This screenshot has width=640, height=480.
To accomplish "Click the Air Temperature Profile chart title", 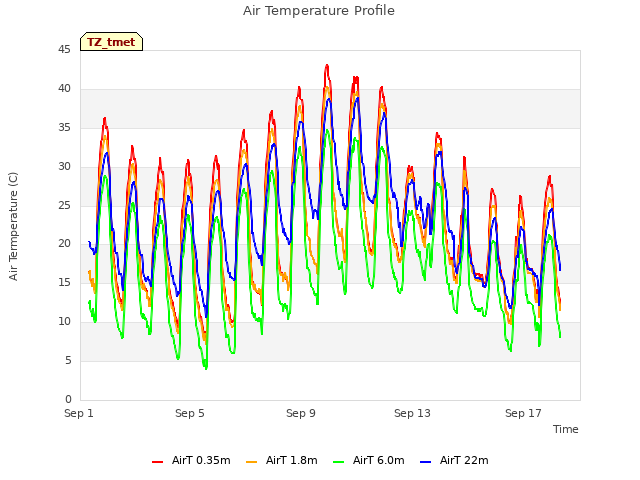I will (319, 11).
